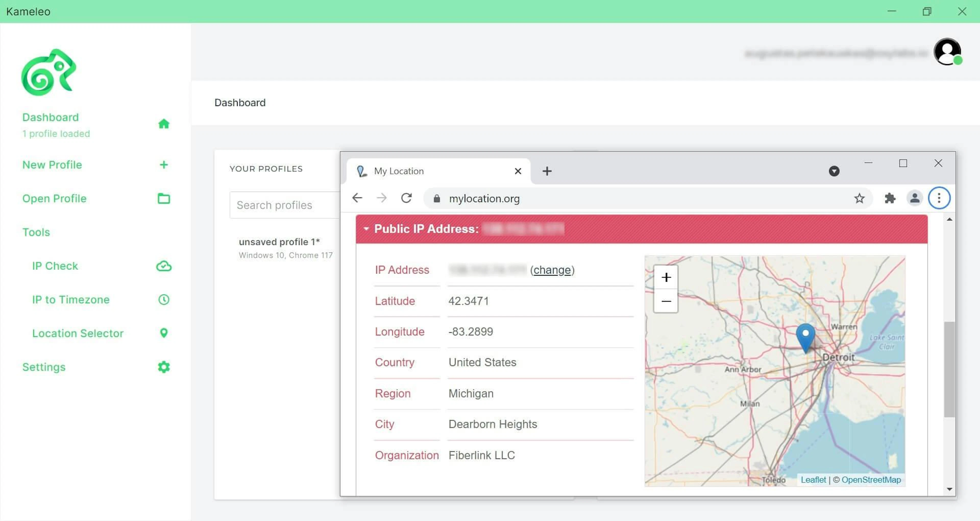Open the browser three-dot menu
The height and width of the screenshot is (521, 980).
coord(939,198)
